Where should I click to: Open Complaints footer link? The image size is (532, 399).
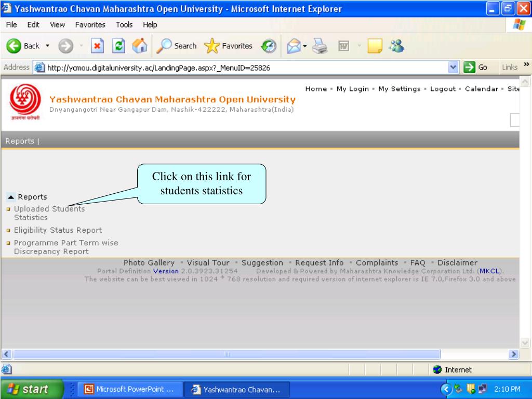[x=377, y=262]
